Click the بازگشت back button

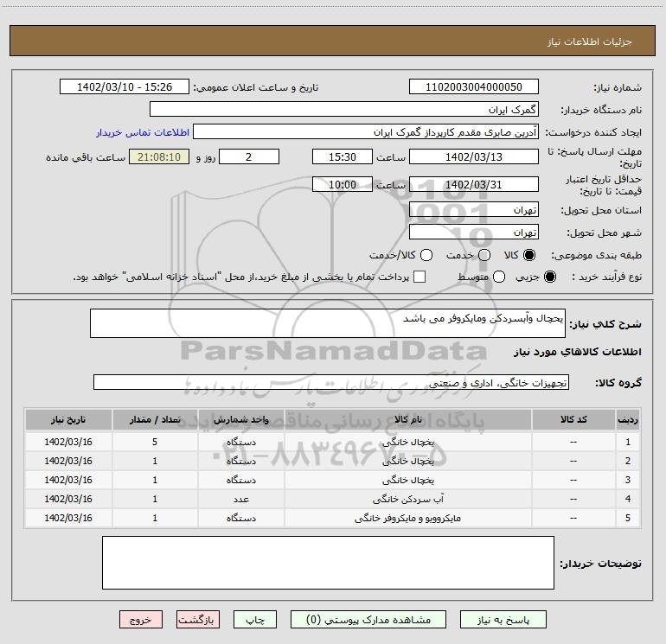[x=198, y=620]
